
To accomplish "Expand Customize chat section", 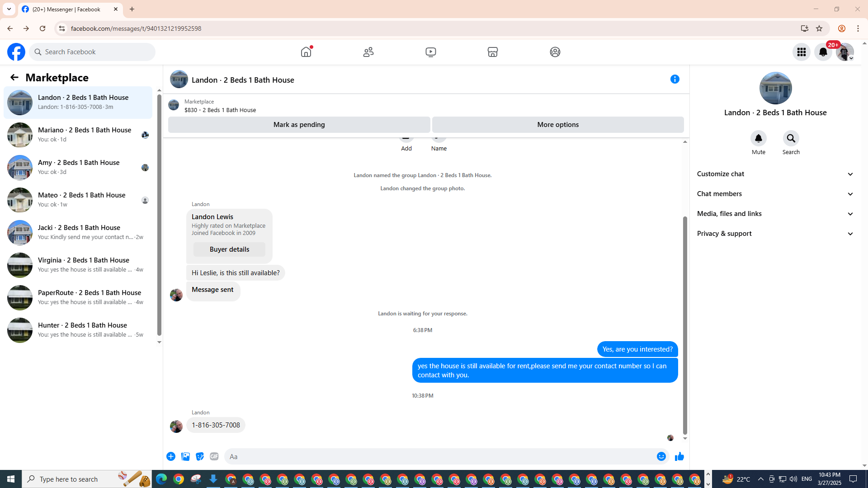I will (775, 174).
